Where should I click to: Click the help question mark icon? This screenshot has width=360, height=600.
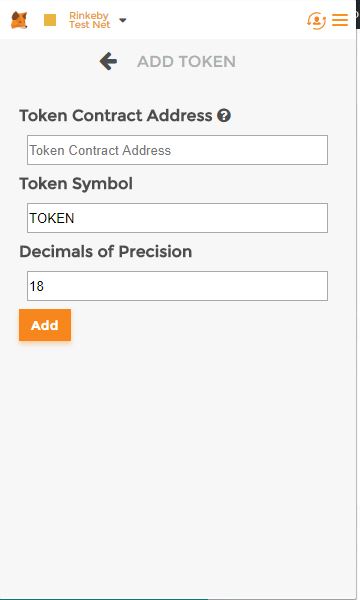(224, 116)
